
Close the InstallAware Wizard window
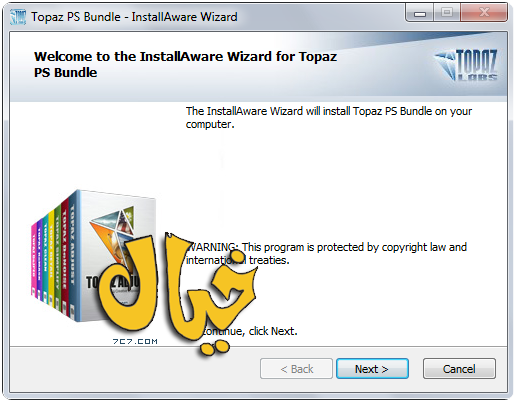[484, 13]
